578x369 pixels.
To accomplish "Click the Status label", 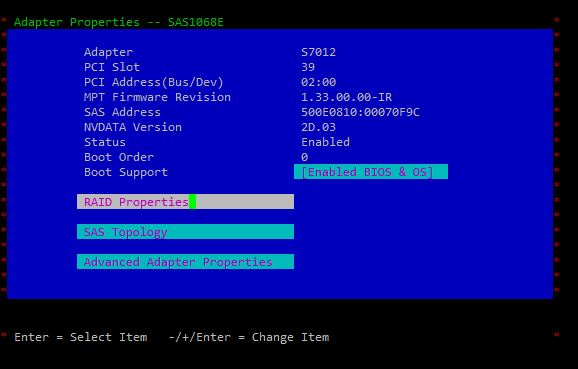I will [x=105, y=142].
